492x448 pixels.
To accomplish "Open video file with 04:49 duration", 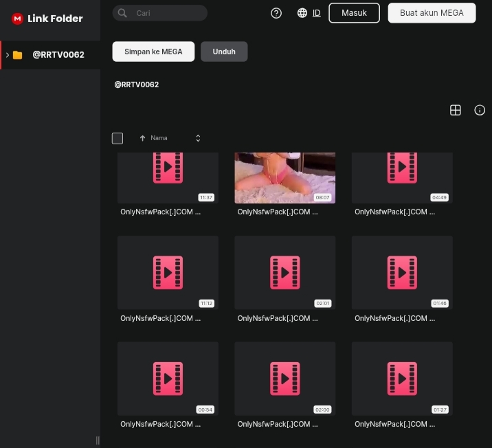I will click(402, 178).
